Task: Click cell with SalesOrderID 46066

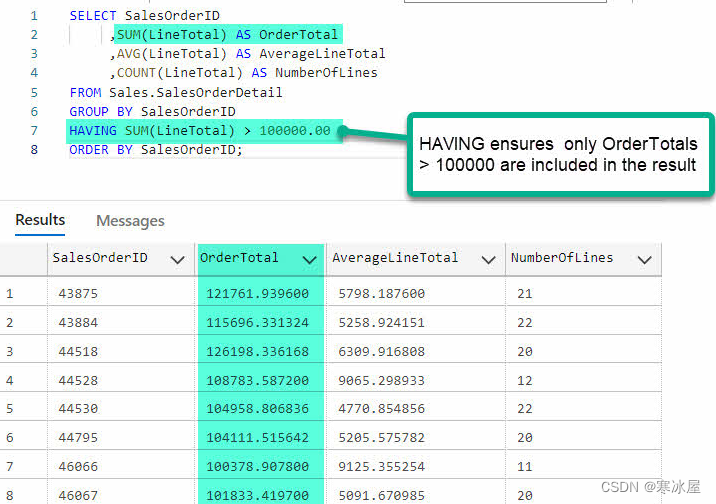Action: [x=78, y=467]
